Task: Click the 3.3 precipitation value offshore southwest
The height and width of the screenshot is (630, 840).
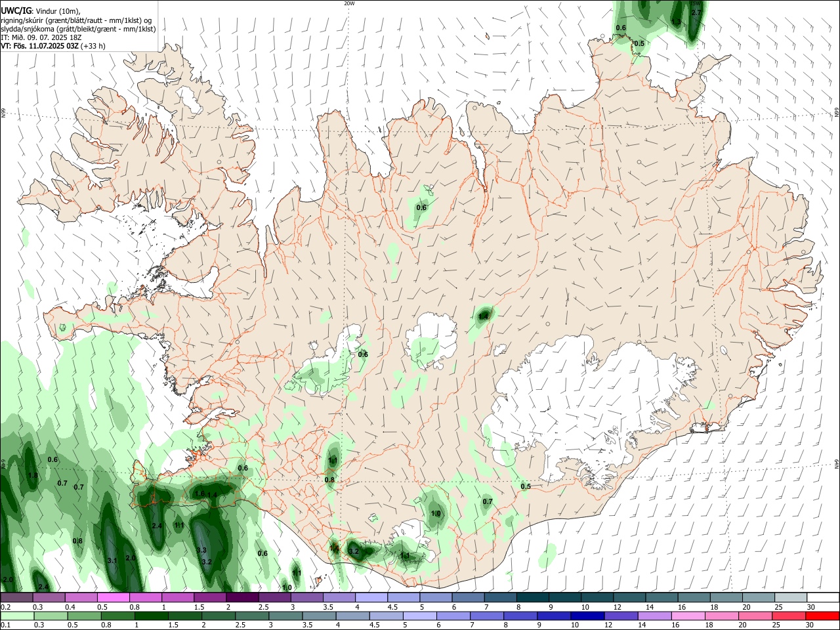Action: tap(201, 550)
